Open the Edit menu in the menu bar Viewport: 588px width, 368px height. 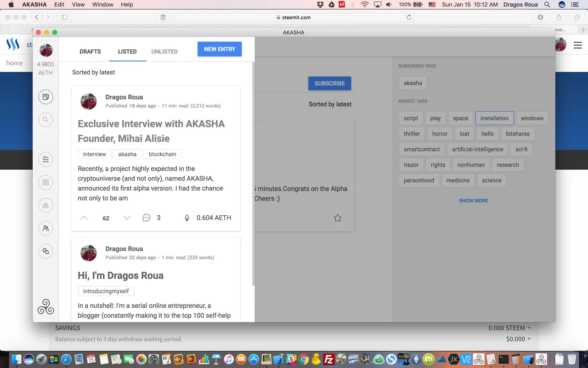[x=59, y=5]
